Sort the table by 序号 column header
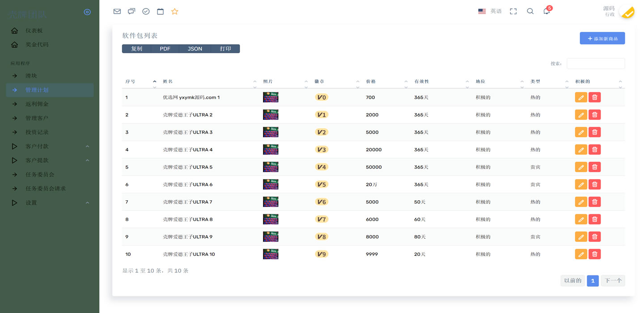 pos(130,81)
